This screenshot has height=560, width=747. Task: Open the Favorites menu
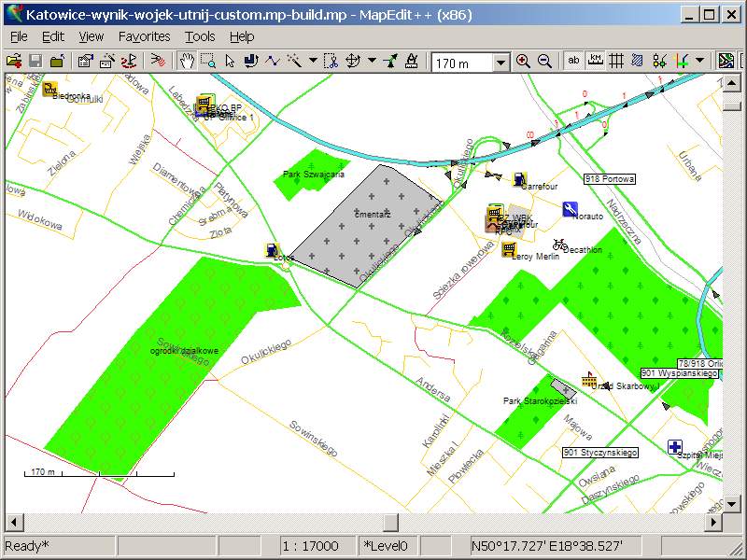coord(144,36)
